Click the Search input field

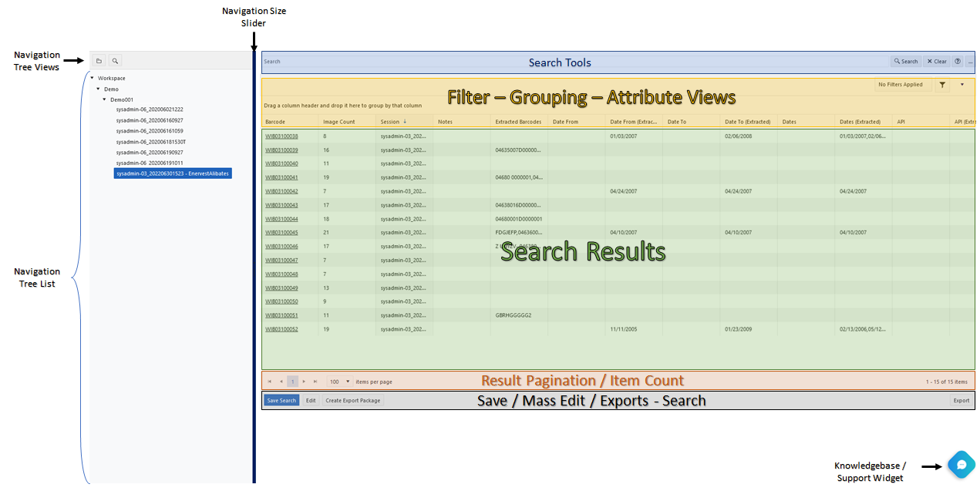pyautogui.click(x=574, y=62)
